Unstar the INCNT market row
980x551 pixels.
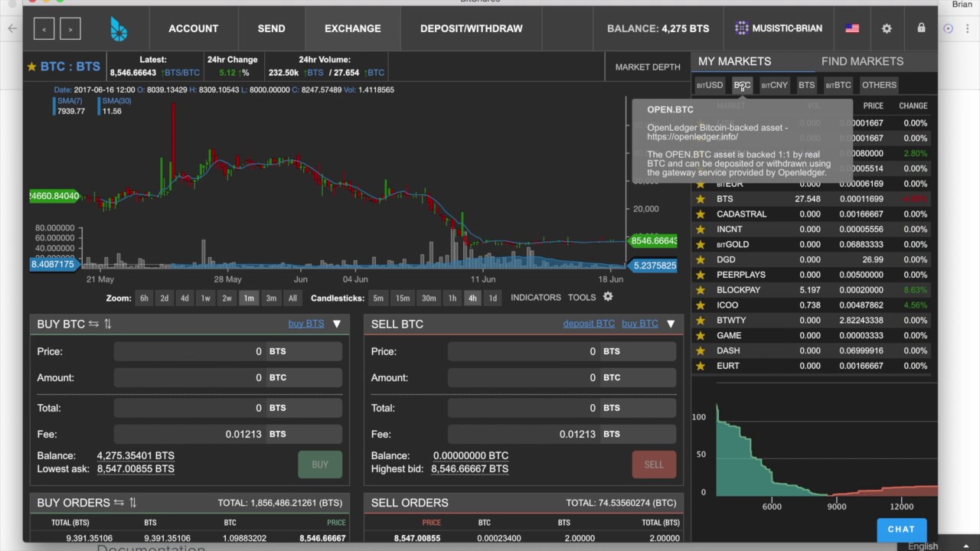coord(701,229)
